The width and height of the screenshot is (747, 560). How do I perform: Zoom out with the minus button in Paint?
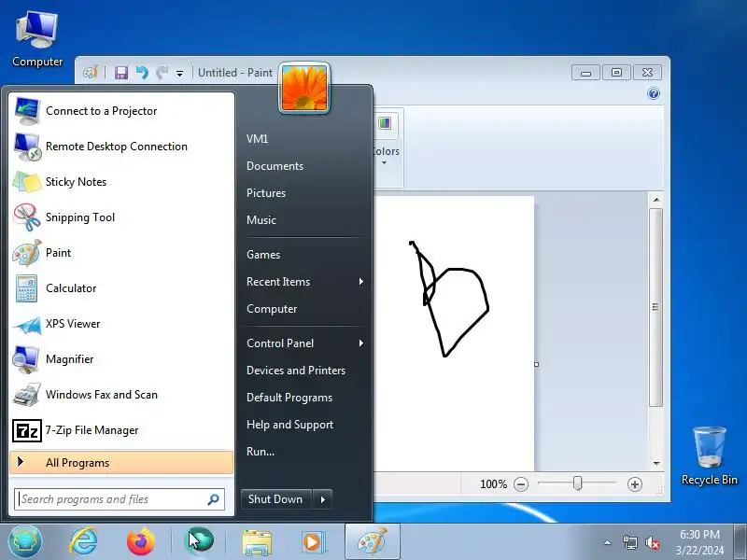(x=521, y=484)
